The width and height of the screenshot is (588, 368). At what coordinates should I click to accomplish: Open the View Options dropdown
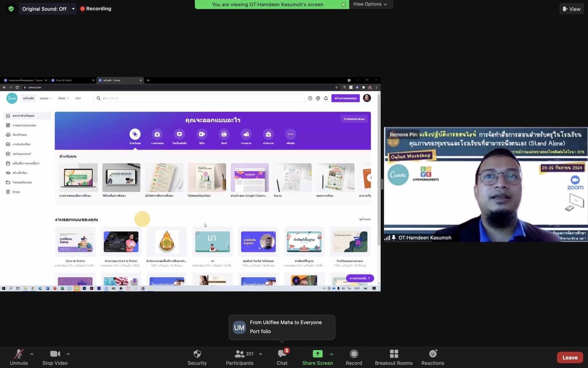[370, 4]
